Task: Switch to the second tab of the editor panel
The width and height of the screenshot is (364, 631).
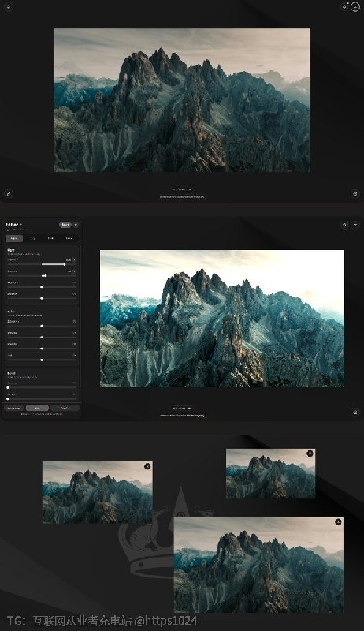Action: point(32,238)
